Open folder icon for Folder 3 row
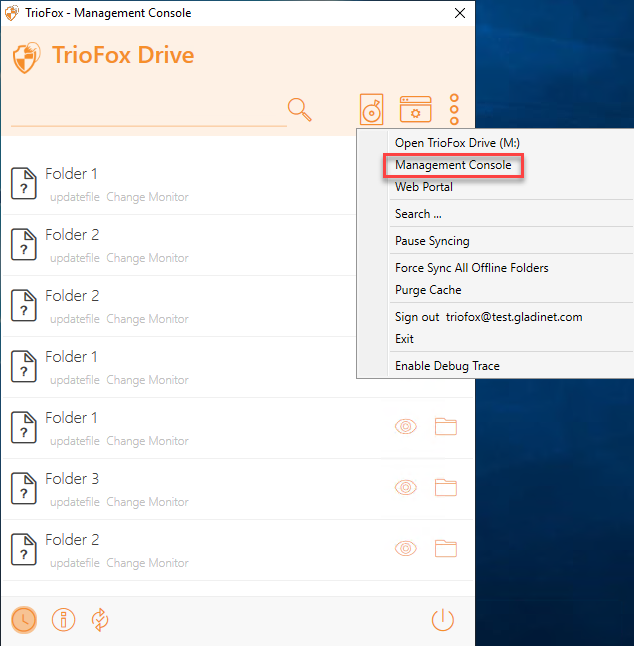Viewport: 634px width, 646px height. point(446,488)
